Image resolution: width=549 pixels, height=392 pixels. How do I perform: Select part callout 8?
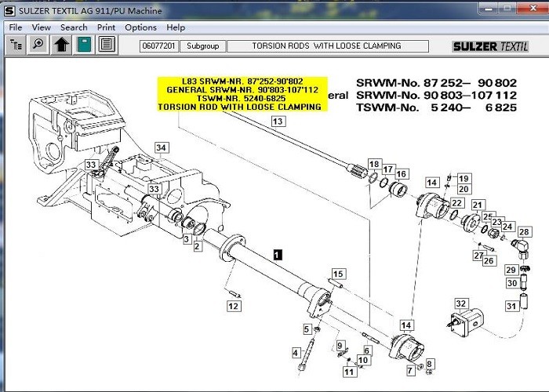(x=430, y=364)
